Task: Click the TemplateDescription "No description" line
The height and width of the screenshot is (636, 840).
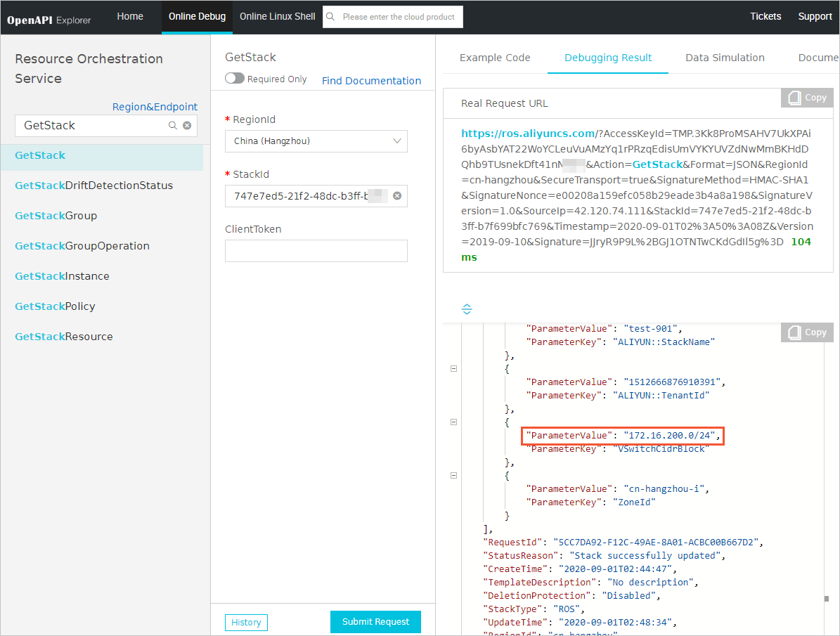Action: click(x=590, y=583)
